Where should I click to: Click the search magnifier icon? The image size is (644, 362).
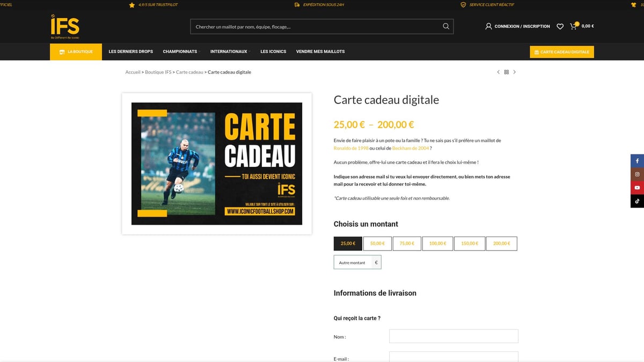point(446,26)
